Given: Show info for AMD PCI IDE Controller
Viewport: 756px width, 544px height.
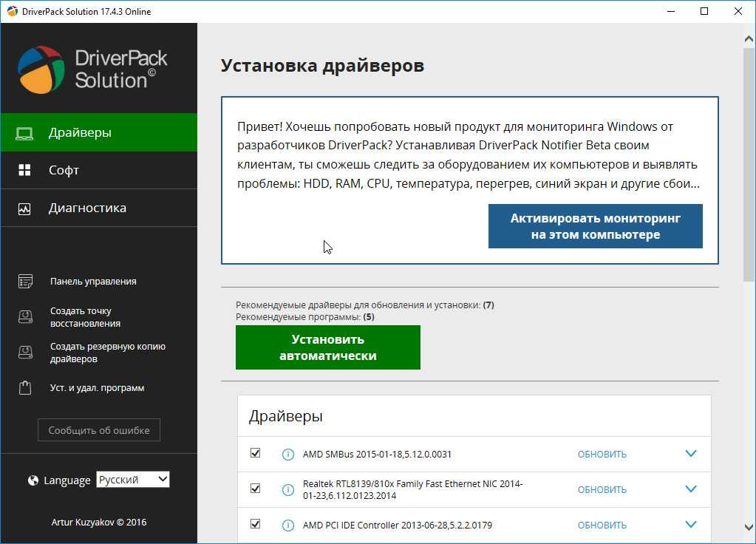Looking at the screenshot, I should (287, 526).
